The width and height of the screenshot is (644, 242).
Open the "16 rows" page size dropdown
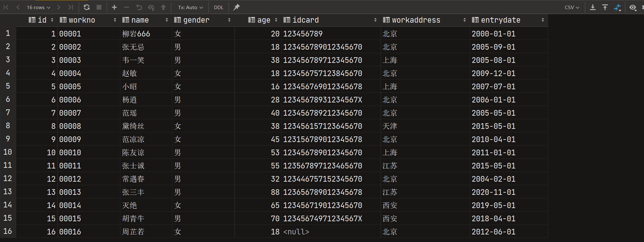(38, 7)
